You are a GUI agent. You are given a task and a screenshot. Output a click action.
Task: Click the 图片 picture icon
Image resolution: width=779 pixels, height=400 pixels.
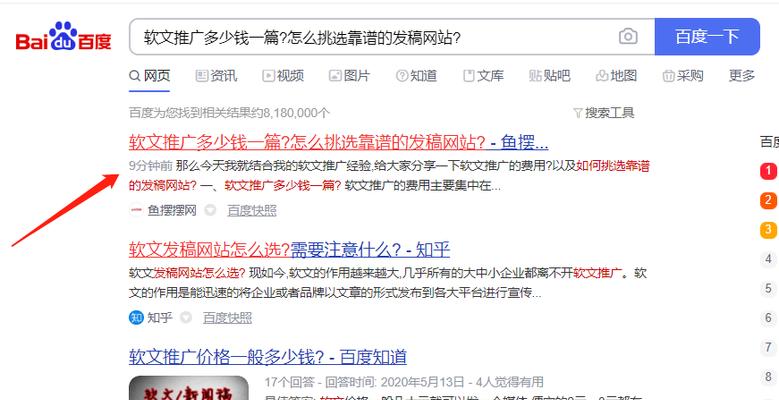pos(335,76)
